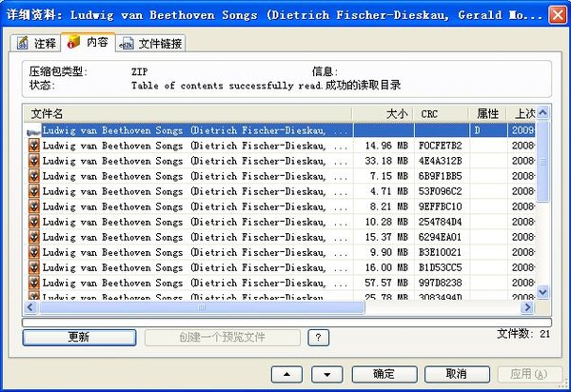Click the 'Table of contents successfully read' status text
571x392 pixels.
[226, 86]
